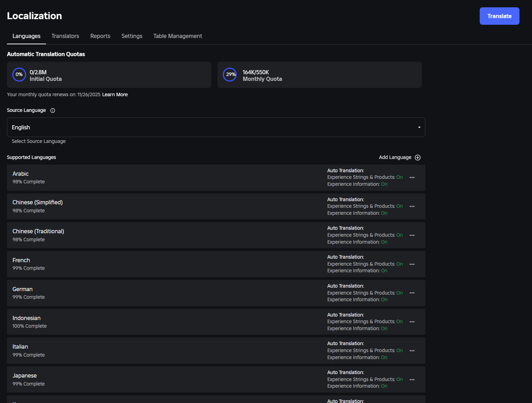Open the more options menu for Indonesian
Screen dimensions: 532x403
coord(412,322)
